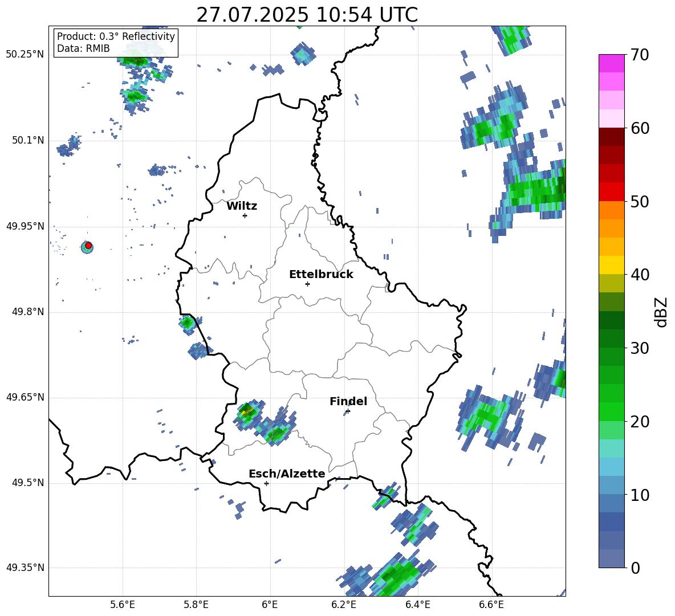Viewport: 675px width, 616px height.
Task: Click the colorbar value 40
Action: 640,275
